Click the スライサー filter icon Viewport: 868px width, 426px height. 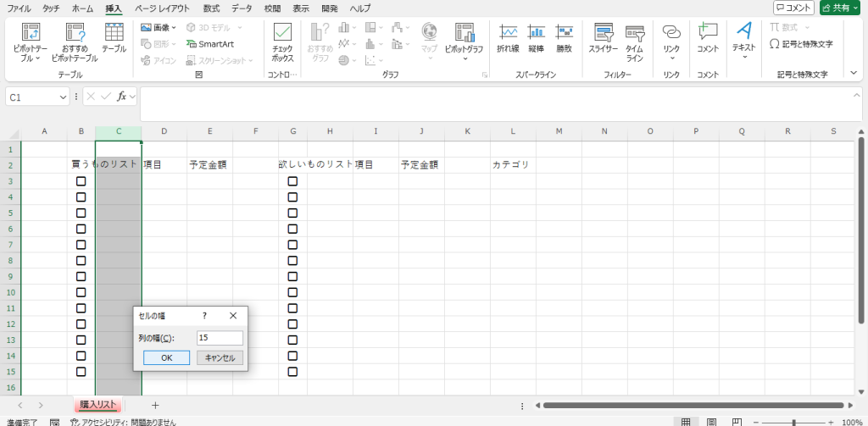(604, 34)
